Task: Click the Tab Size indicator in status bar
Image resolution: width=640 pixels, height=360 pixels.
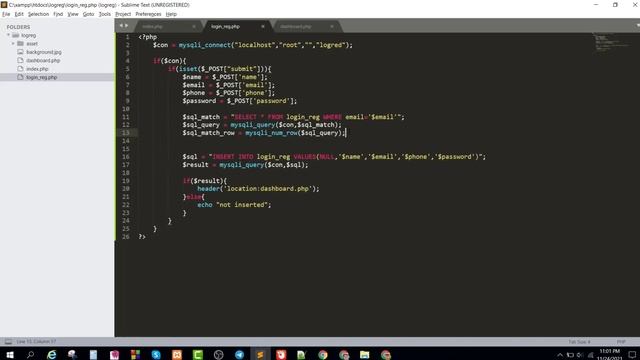Action: [579, 342]
